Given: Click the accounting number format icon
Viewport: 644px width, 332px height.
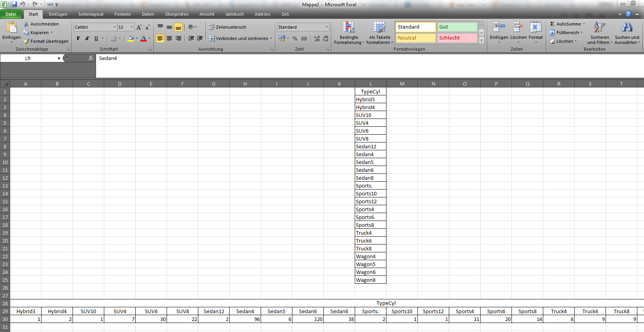Looking at the screenshot, I should [x=281, y=38].
